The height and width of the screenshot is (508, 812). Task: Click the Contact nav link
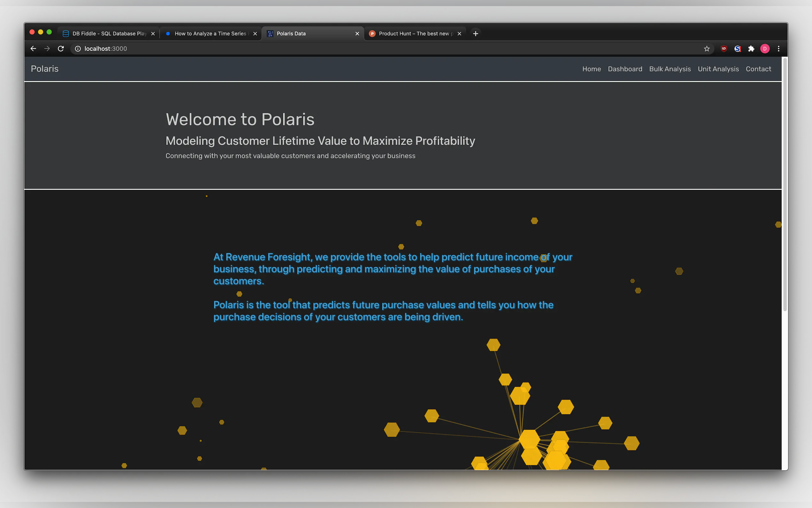[758, 69]
